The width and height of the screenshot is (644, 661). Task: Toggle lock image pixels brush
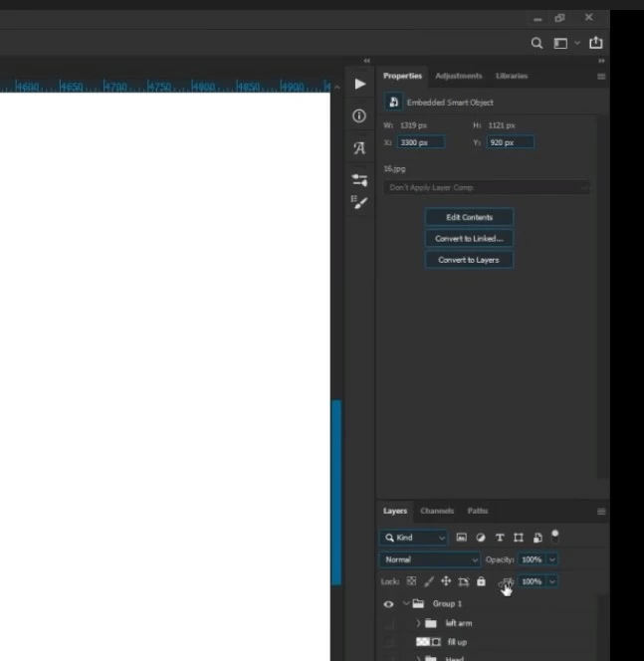coord(429,581)
